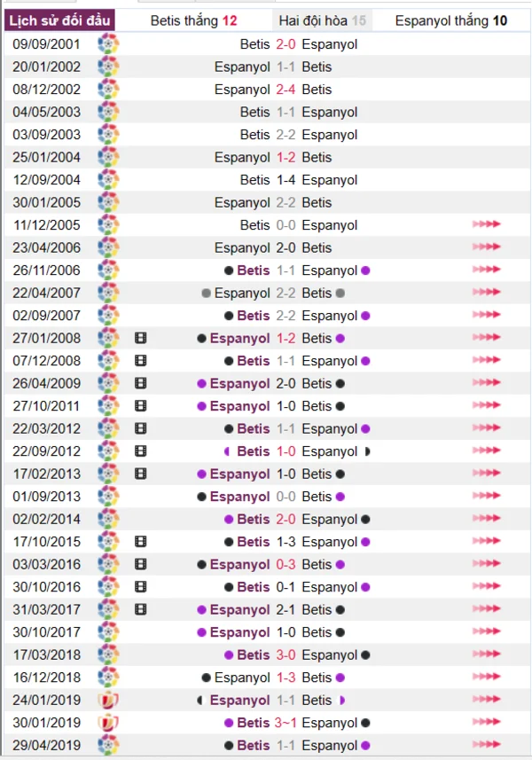Click details arrows for 30/10/2017 match
532x760 pixels.
tap(487, 631)
